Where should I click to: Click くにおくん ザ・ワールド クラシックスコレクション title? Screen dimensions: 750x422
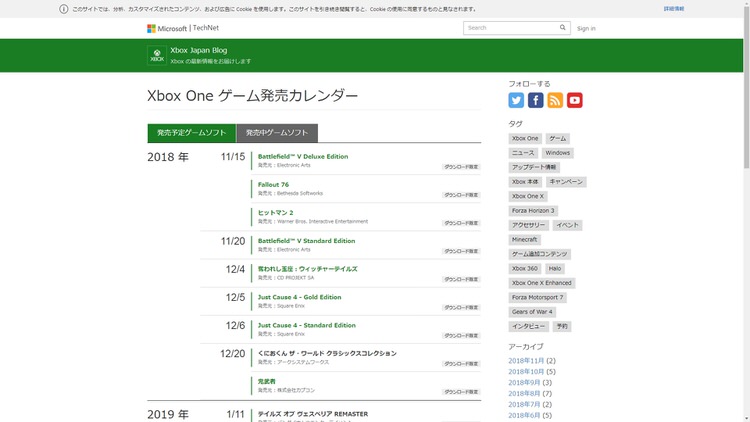[x=327, y=354]
